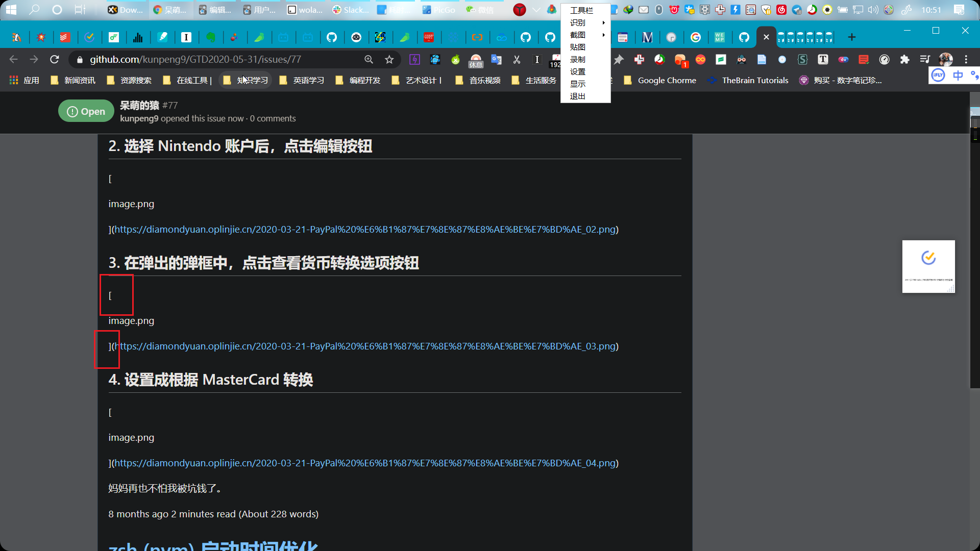Open the 音乐视频 bookmark folder

[x=478, y=80]
